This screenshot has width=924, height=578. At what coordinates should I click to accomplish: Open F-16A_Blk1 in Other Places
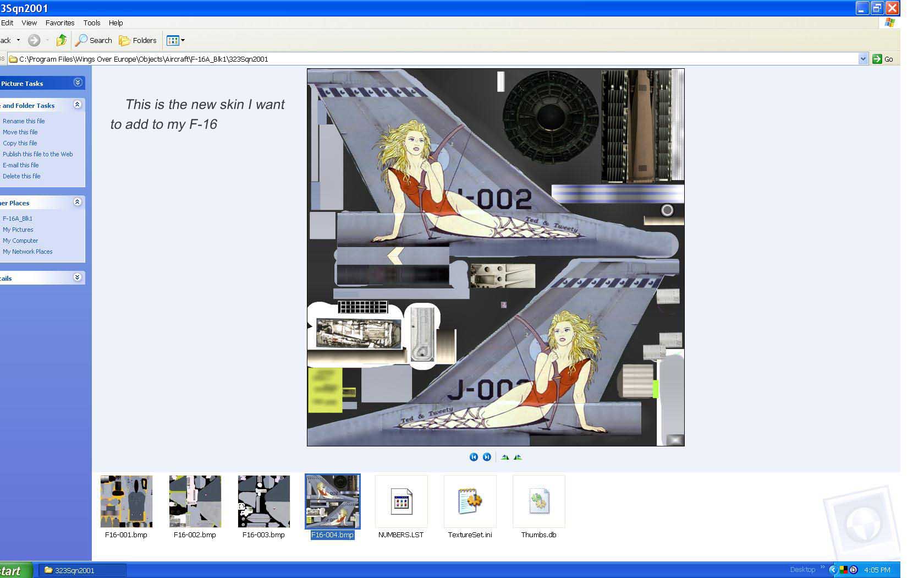pyautogui.click(x=18, y=219)
